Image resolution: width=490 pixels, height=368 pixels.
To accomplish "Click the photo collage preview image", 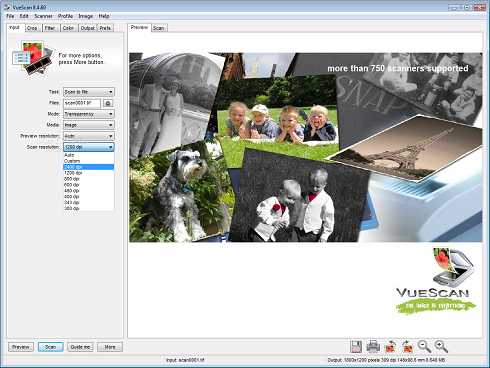I will tap(306, 147).
